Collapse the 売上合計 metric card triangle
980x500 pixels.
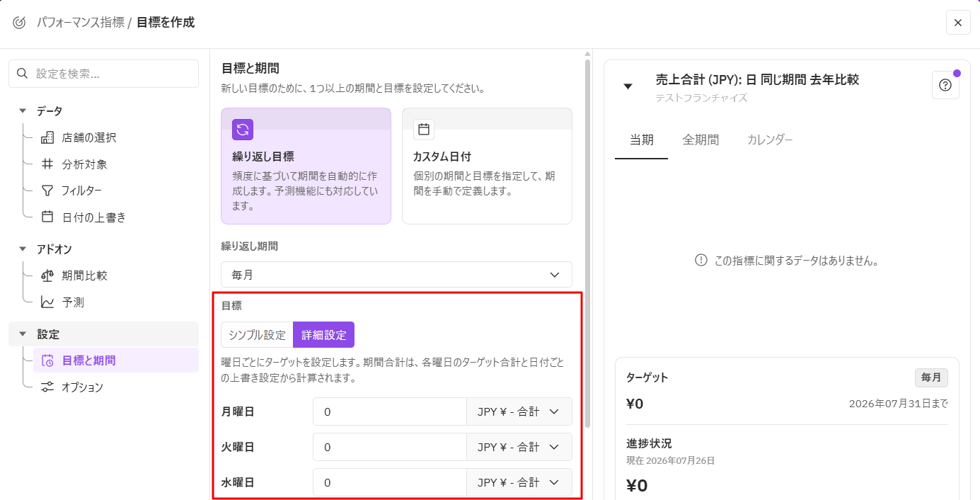pyautogui.click(x=628, y=86)
